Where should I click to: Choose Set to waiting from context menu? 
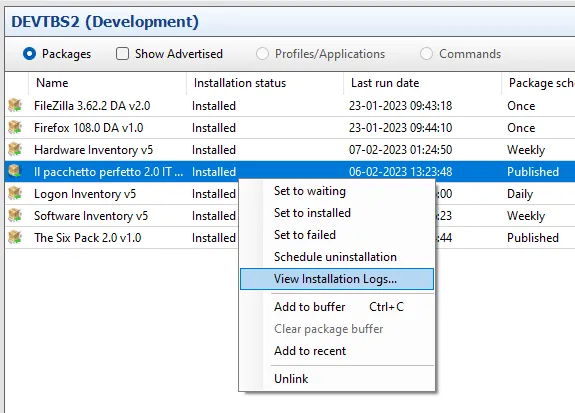coord(337,191)
